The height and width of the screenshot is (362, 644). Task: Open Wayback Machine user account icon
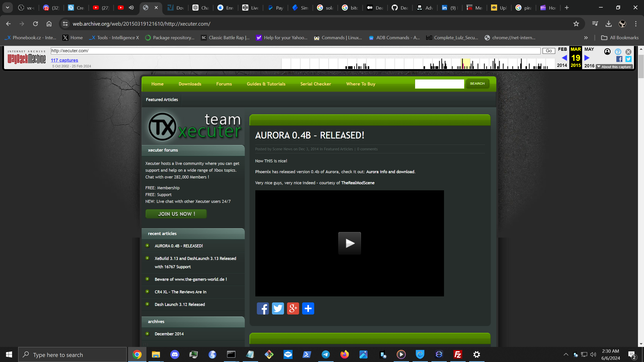click(607, 52)
